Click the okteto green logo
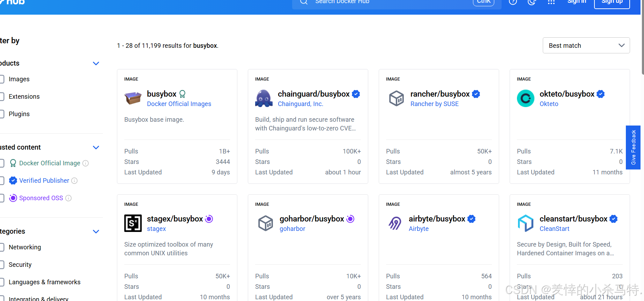Image resolution: width=644 pixels, height=301 pixels. click(526, 98)
